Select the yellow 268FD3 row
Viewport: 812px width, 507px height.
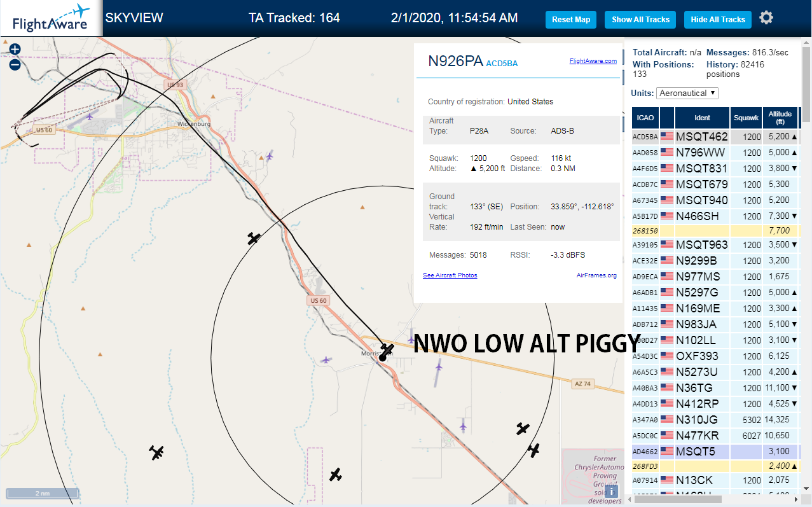click(x=716, y=466)
